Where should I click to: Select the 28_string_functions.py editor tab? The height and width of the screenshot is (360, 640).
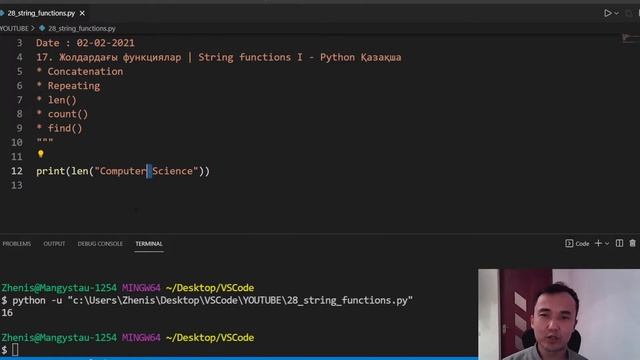[41, 13]
